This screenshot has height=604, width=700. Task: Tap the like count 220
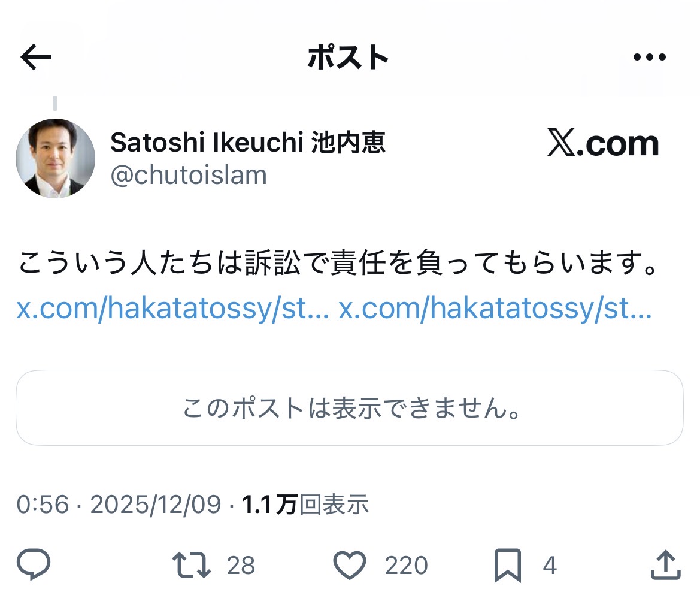coord(406,566)
